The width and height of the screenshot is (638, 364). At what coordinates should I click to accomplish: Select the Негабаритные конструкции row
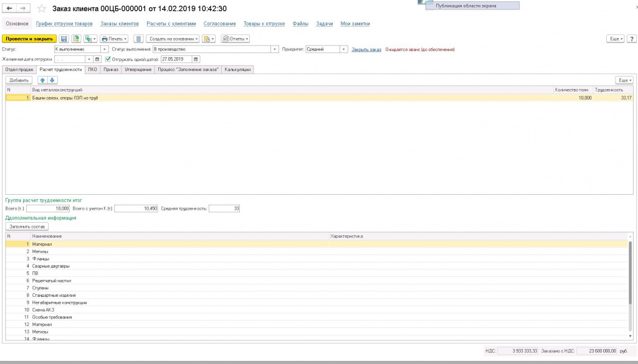pyautogui.click(x=317, y=302)
